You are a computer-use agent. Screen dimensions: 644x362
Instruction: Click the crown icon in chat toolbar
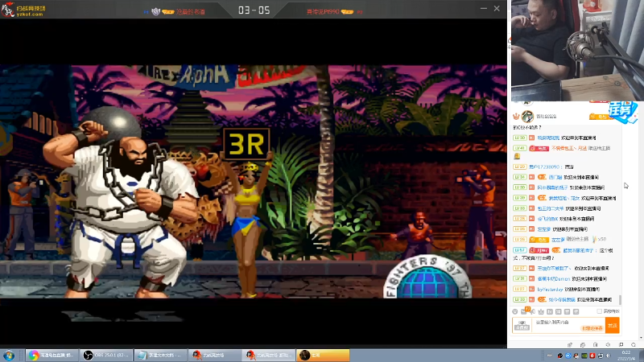coord(541,311)
